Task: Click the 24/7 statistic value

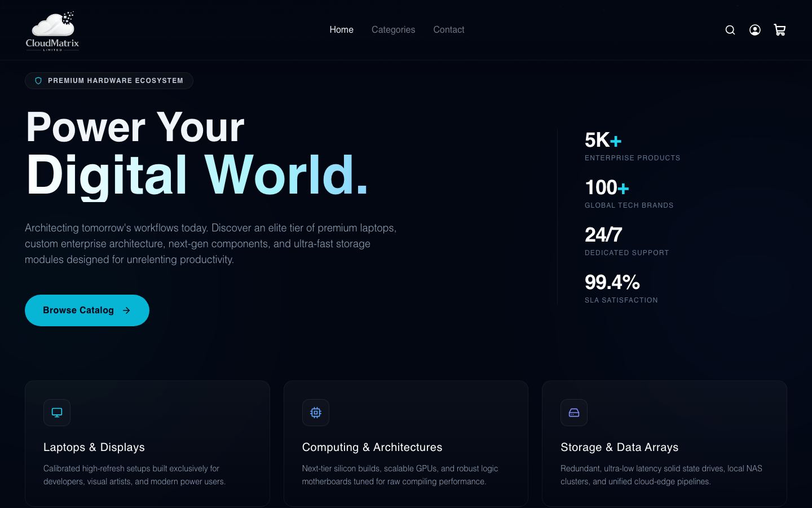Action: pyautogui.click(x=603, y=235)
